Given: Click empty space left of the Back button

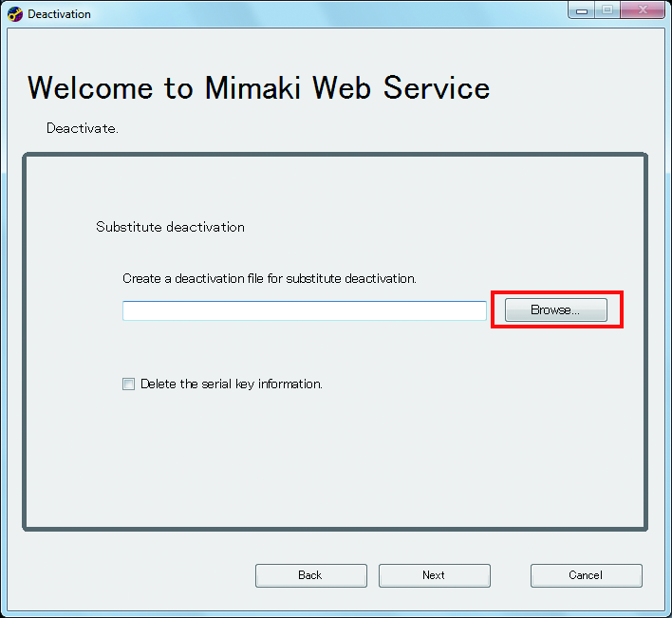Looking at the screenshot, I should click(x=133, y=575).
